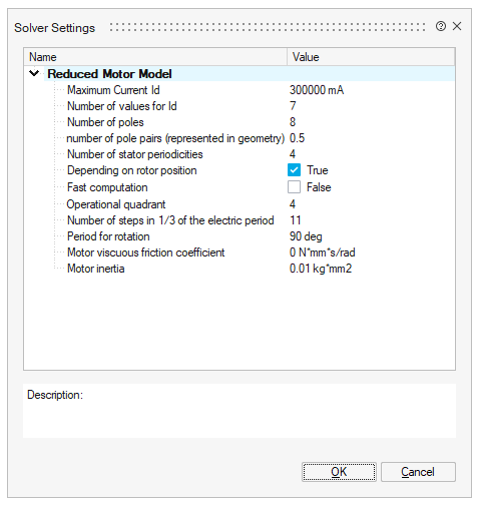This screenshot has width=479, height=505.
Task: Select the Maximum Current Id value field
Action: pyautogui.click(x=371, y=90)
